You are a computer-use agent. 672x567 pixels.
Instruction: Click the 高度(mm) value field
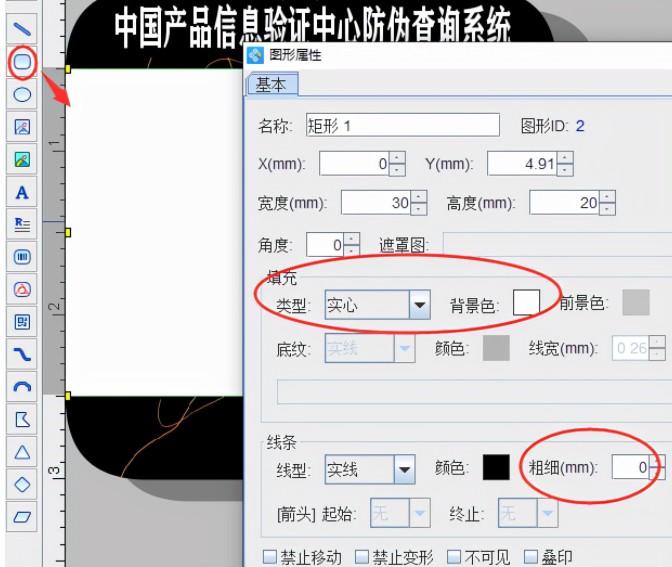564,202
